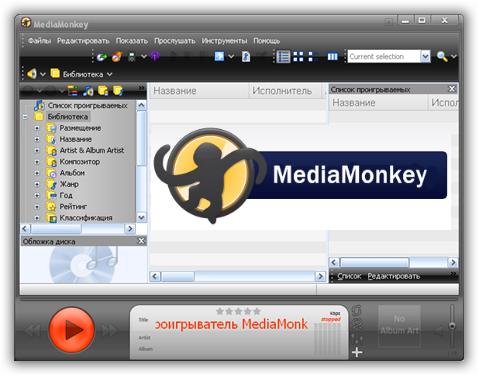The height and width of the screenshot is (375, 478).
Task: Click the purple podcast antenna icon
Action: pyautogui.click(x=155, y=56)
